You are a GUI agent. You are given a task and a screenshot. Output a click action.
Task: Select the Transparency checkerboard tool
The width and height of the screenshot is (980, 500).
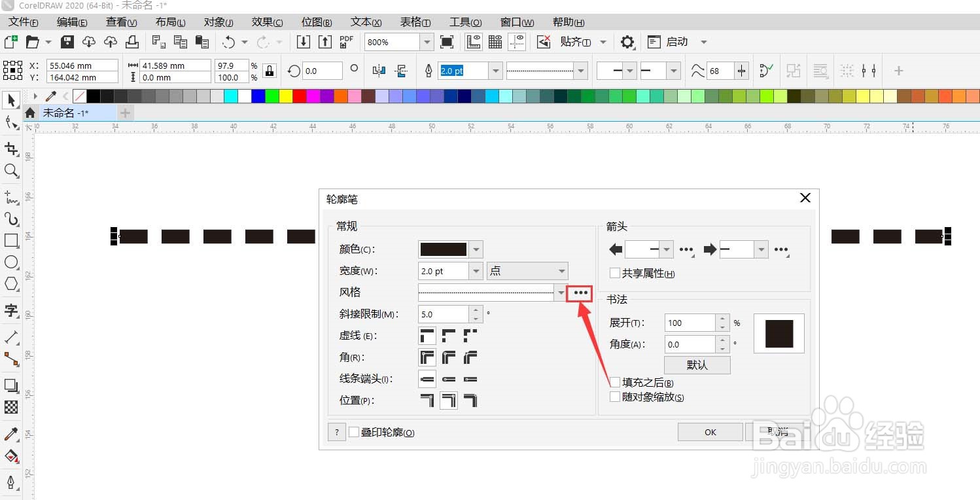(x=11, y=407)
